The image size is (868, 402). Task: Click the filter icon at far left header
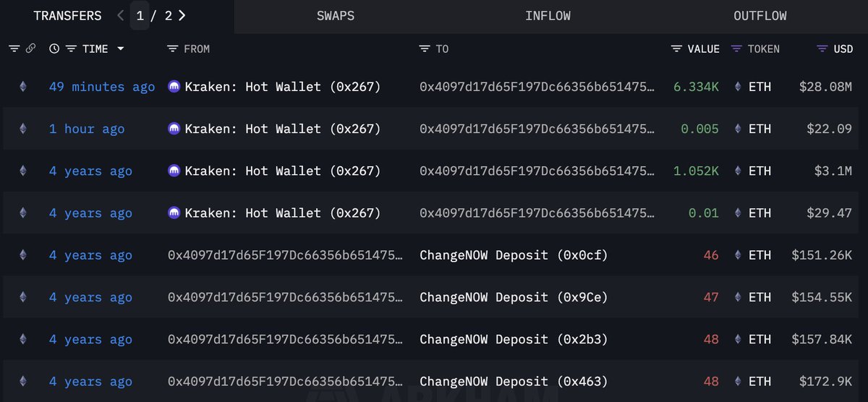pos(14,49)
